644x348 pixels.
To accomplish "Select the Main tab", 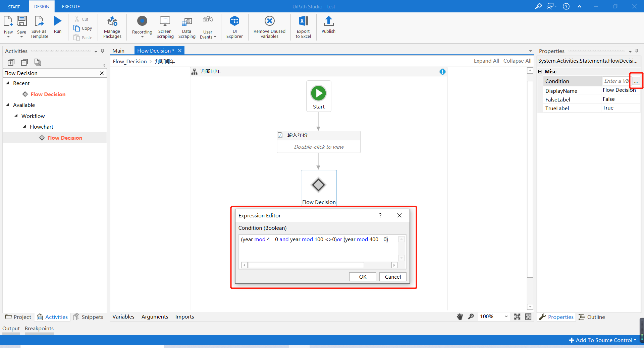I will point(118,50).
